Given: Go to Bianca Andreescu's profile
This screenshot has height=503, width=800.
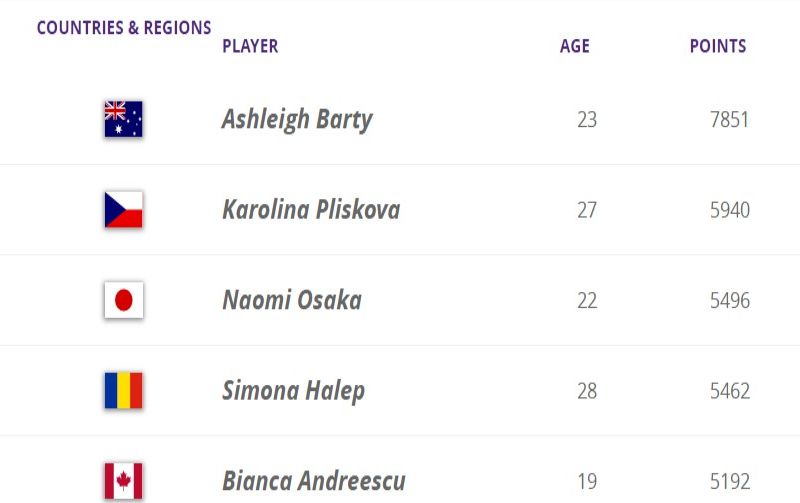Looking at the screenshot, I should click(x=314, y=481).
